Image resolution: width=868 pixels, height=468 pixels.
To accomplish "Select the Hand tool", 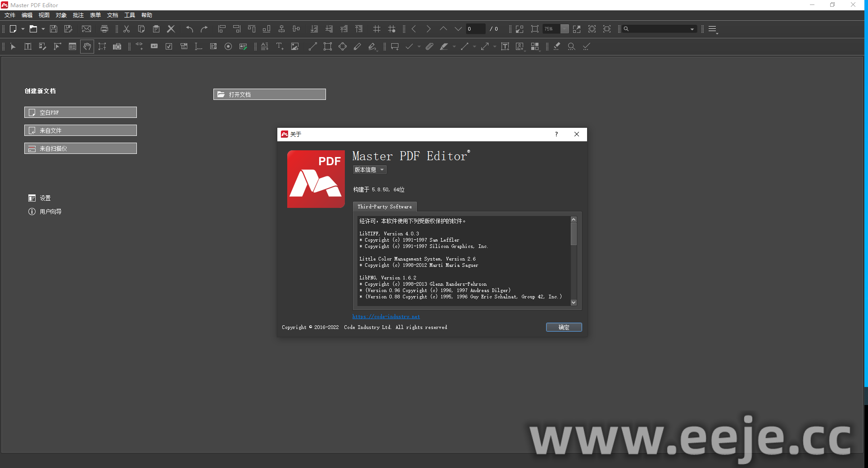I will [87, 47].
